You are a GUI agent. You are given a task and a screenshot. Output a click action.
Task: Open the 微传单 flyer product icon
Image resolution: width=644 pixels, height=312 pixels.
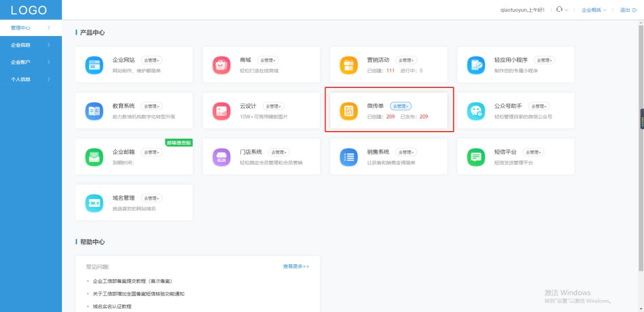[x=348, y=111]
